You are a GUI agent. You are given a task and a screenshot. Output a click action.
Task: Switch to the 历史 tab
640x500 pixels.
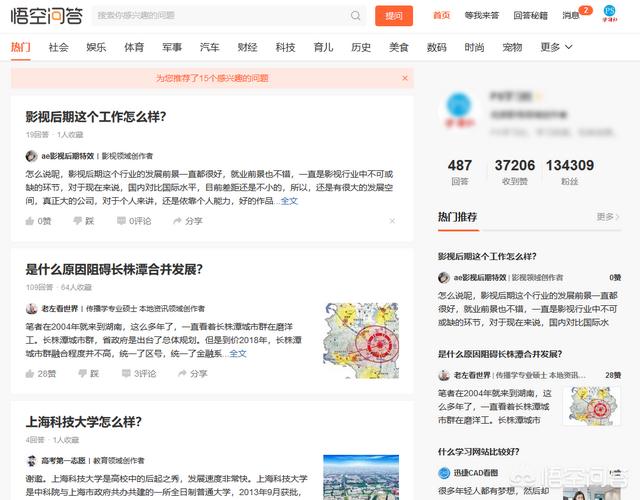[x=361, y=47]
